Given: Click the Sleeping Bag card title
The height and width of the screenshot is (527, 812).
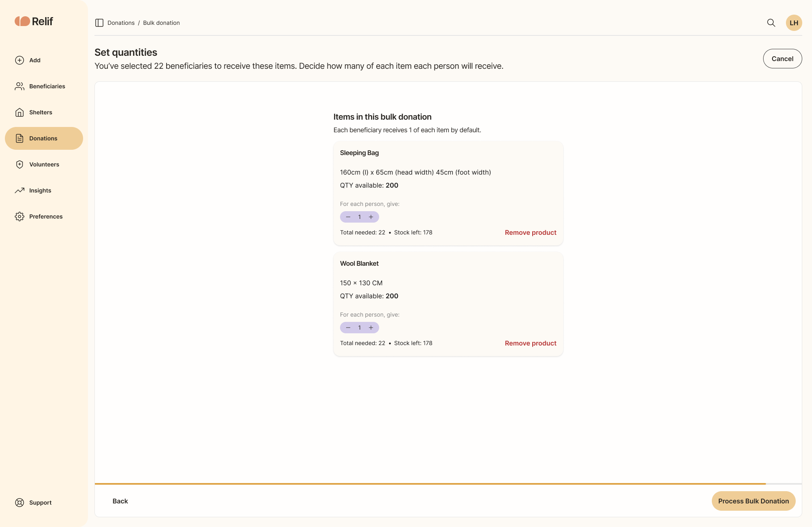Looking at the screenshot, I should point(359,153).
